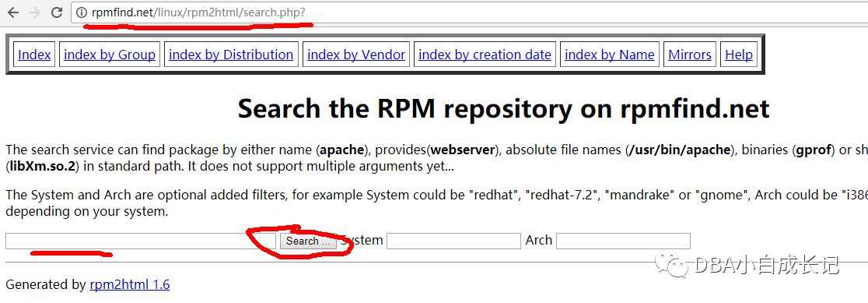Click the package search query field

click(141, 241)
